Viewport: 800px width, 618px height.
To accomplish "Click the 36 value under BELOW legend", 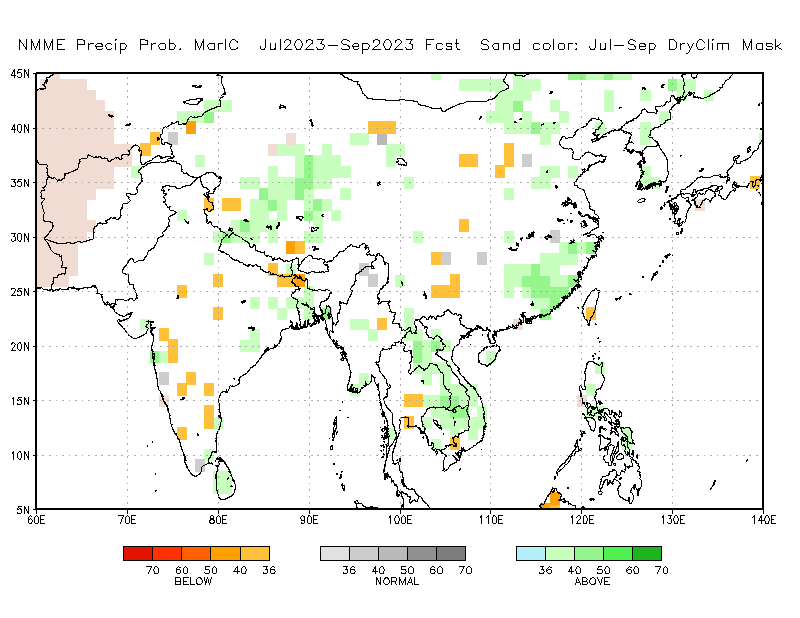I will coord(269,570).
